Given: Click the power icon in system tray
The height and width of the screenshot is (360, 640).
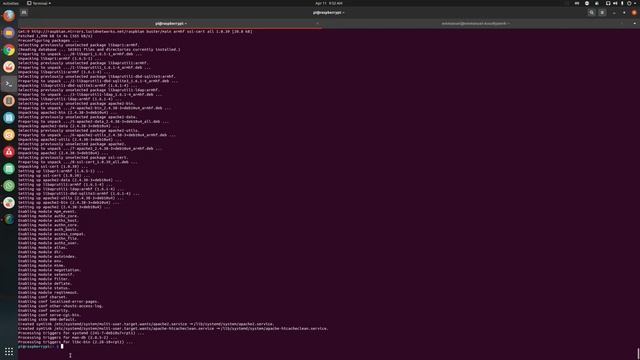Looking at the screenshot, I should [x=629, y=3].
